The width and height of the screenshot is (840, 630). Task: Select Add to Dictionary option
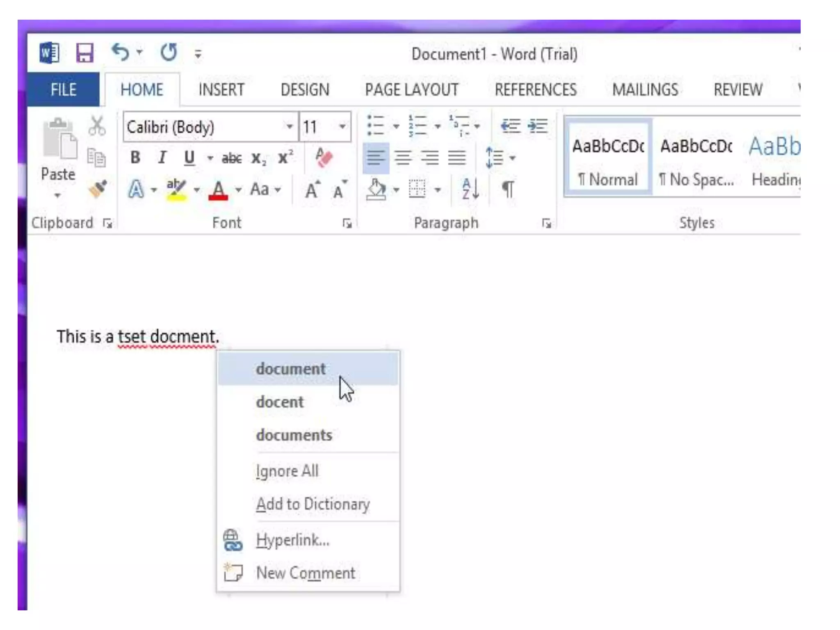[313, 504]
